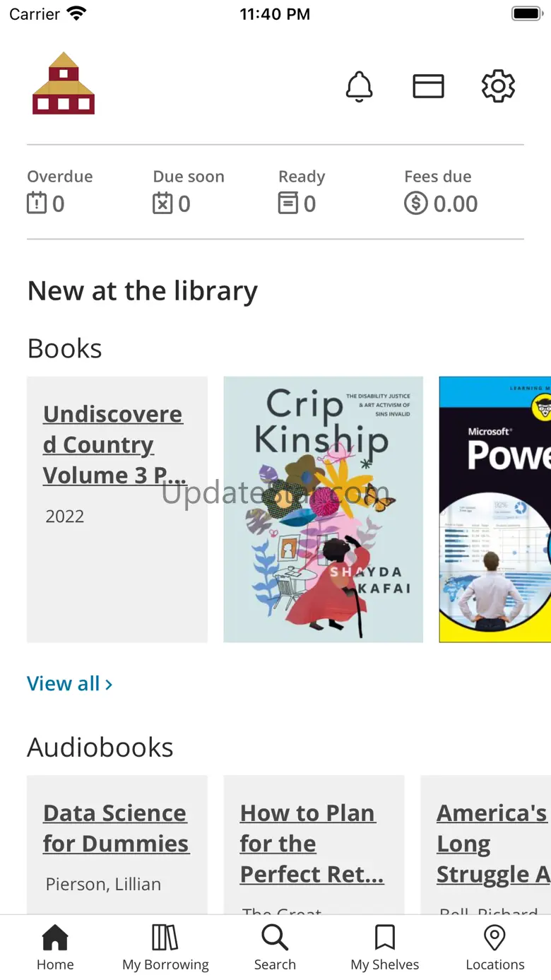Open Data Science for Dummies audiobook
Screen dimensions: 551x980
[116, 828]
